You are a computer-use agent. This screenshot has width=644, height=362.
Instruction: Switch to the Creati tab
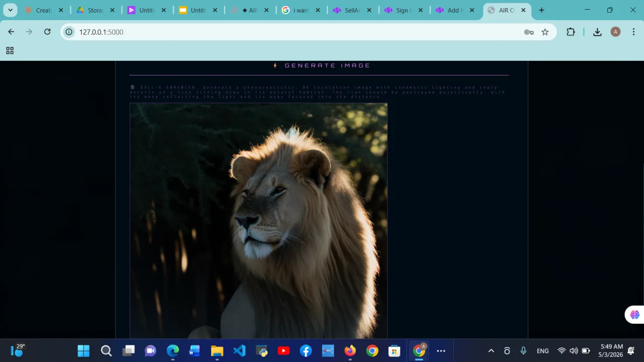[43, 10]
